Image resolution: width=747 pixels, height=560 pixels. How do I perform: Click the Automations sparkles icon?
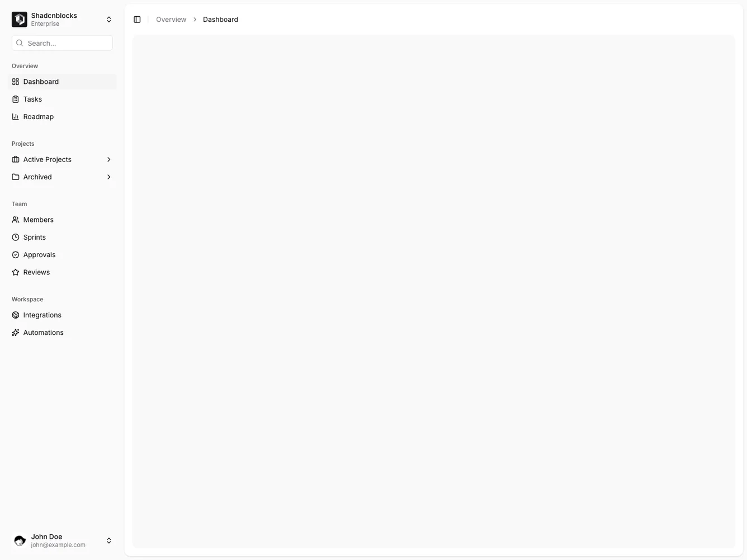pos(15,332)
